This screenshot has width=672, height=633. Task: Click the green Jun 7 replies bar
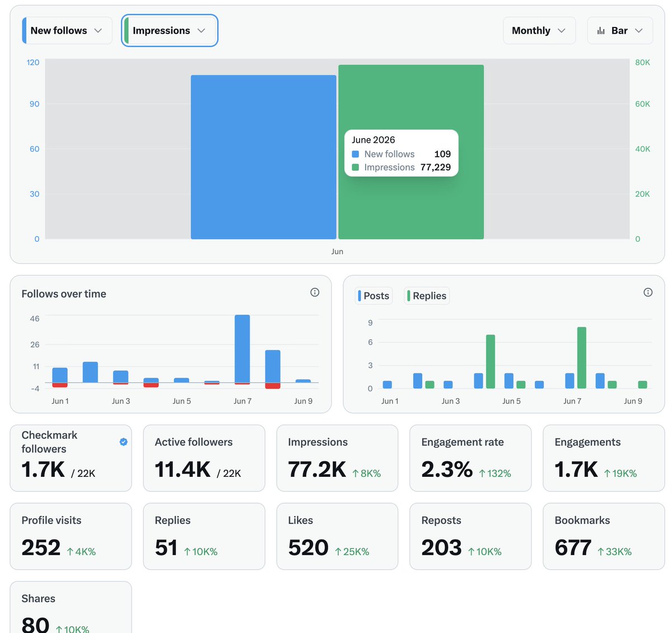pos(582,358)
